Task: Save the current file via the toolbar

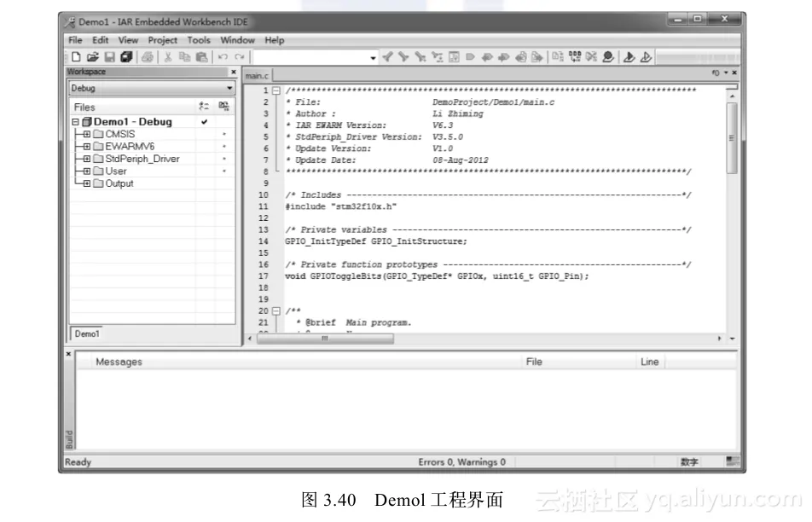Action: pos(109,57)
